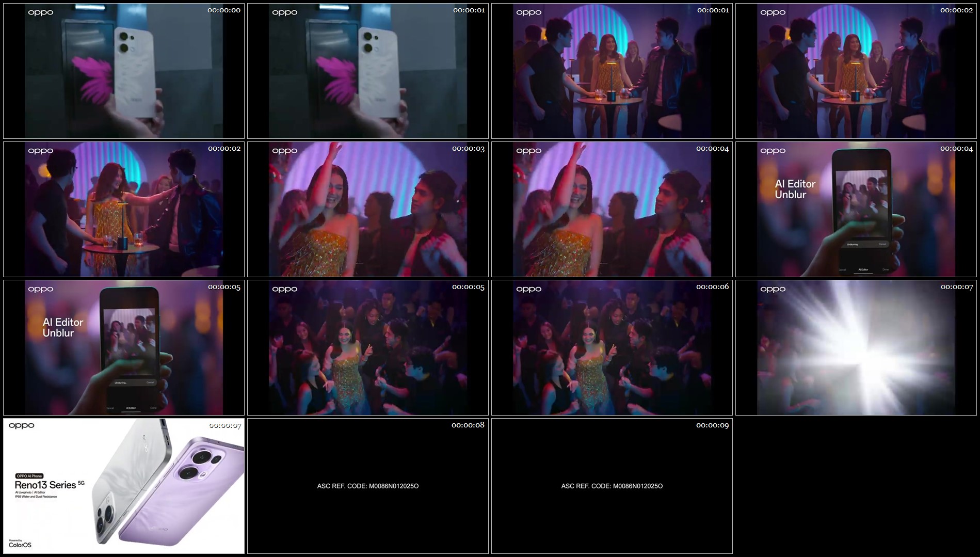Image resolution: width=980 pixels, height=557 pixels.
Task: Open the 00:00:05 AI Editor Unblur frame
Action: (x=124, y=348)
